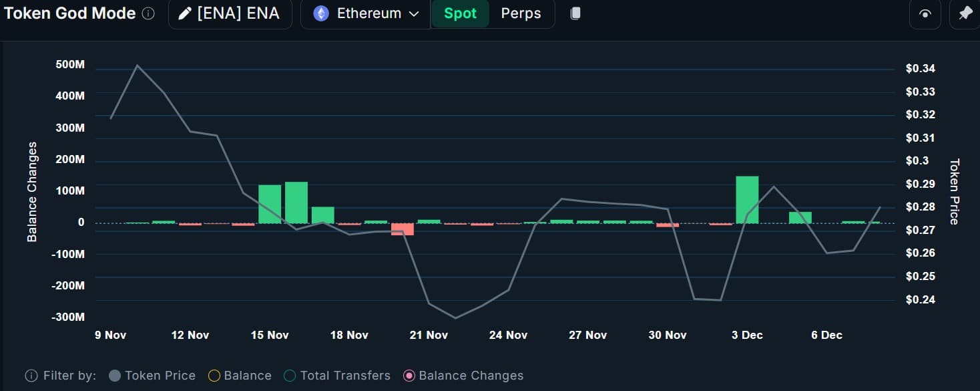Viewport: 980px width, 391px height.
Task: Click the info icon beside Token God Mode
Action: (149, 14)
